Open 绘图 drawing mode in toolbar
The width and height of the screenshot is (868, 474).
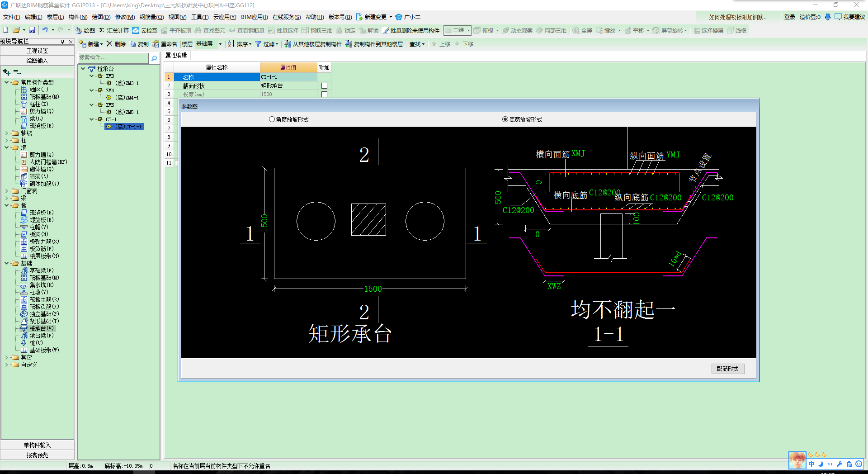pos(85,30)
